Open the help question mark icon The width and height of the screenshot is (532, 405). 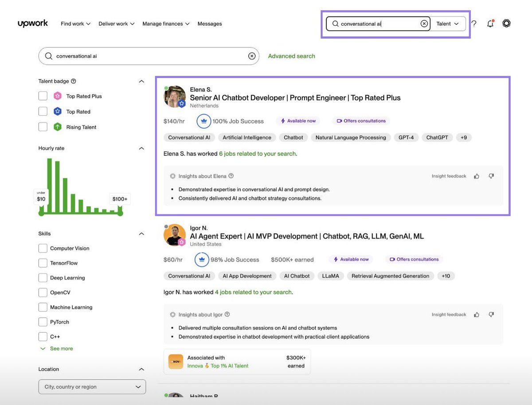tap(474, 24)
